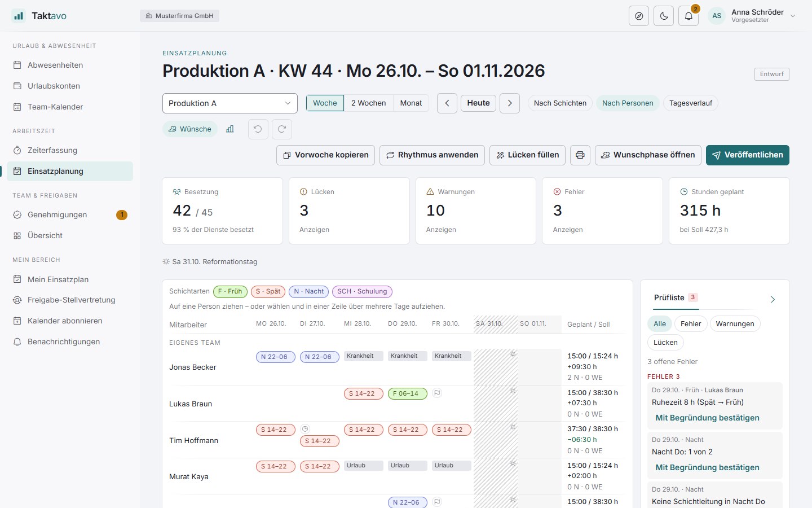Open Zeiterfassung in sidebar

[x=70, y=151]
